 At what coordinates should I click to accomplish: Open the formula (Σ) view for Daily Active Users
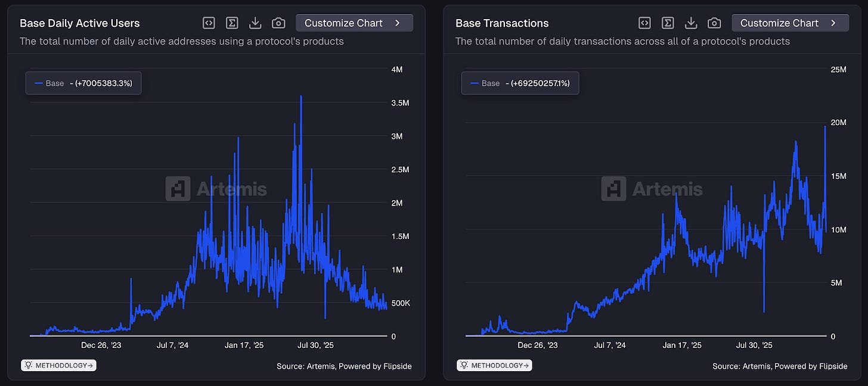coord(232,23)
